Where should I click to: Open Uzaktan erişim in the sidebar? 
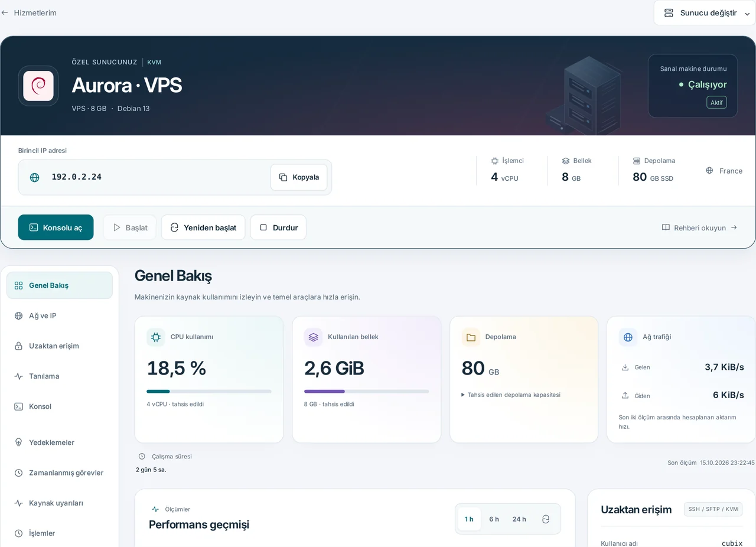coord(60,346)
